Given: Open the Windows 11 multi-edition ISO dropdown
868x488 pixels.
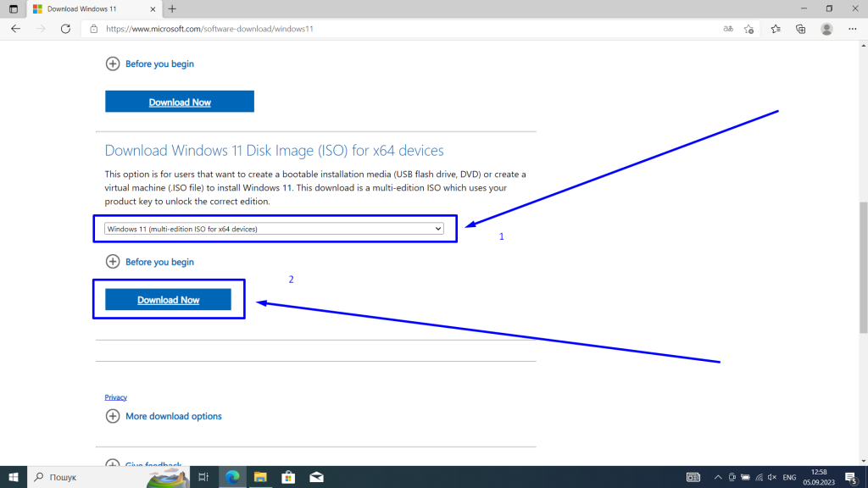Looking at the screenshot, I should pos(273,228).
